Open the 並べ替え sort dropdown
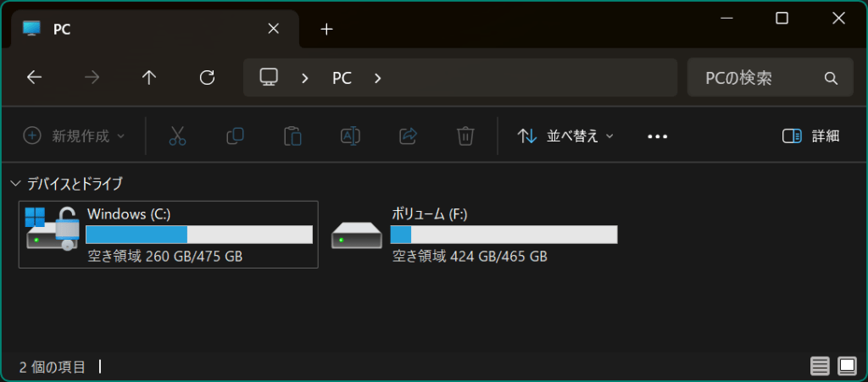The width and height of the screenshot is (868, 382). pos(565,136)
